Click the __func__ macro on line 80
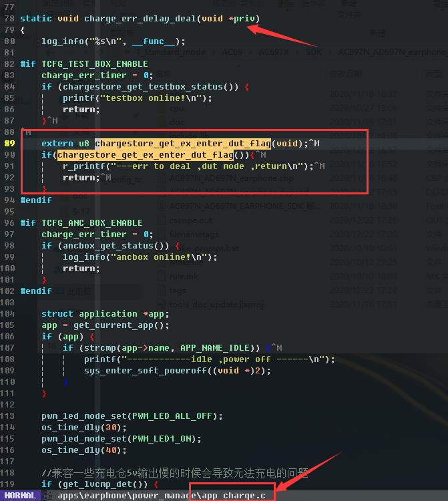 154,41
